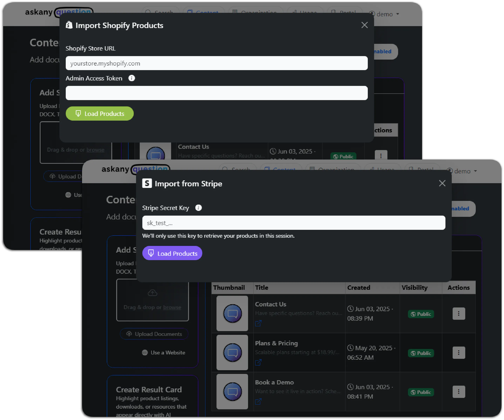Open the actions menu for Book a Demo
Screen dimensions: 504x420
(x=459, y=392)
